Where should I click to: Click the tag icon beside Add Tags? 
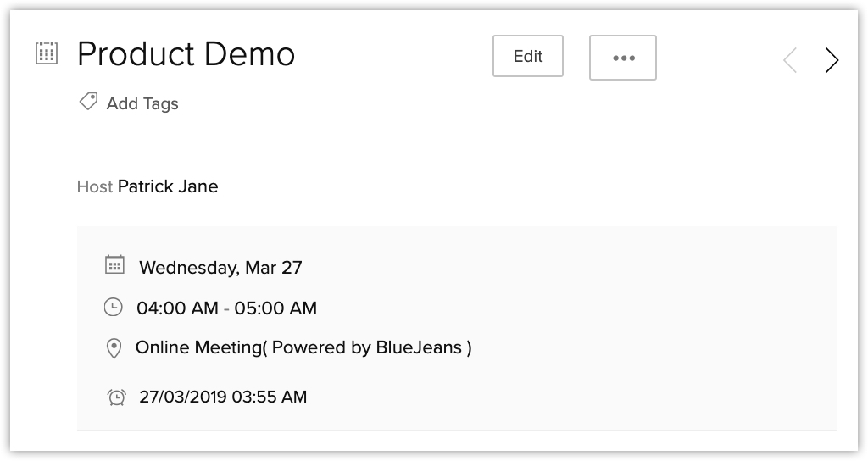(88, 103)
